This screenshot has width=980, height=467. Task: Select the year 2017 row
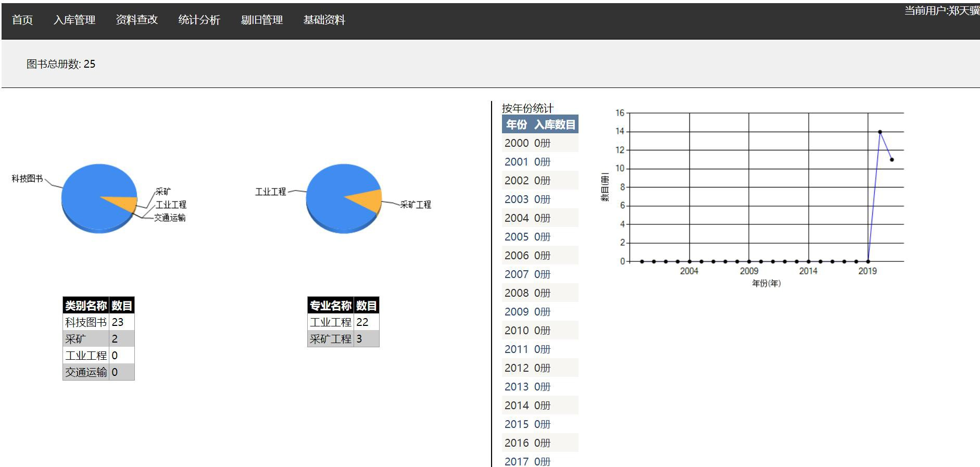click(540, 460)
